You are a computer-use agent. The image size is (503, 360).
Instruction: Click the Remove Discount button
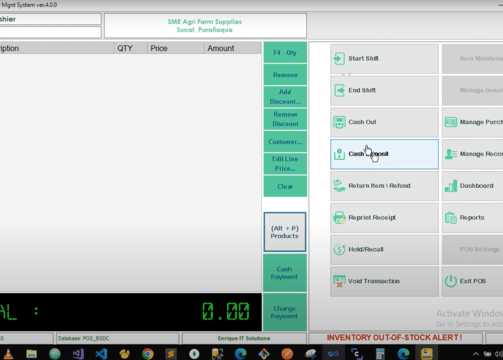(285, 119)
